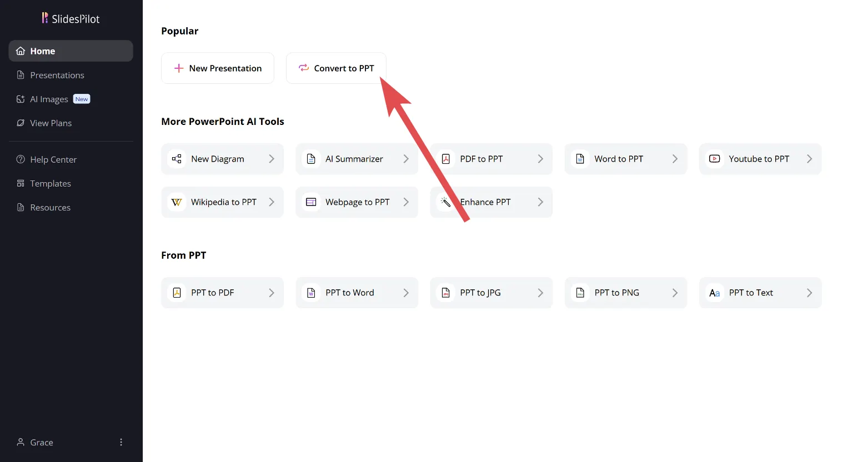The width and height of the screenshot is (868, 462).
Task: Click the Wikipedia W icon
Action: coord(177,202)
